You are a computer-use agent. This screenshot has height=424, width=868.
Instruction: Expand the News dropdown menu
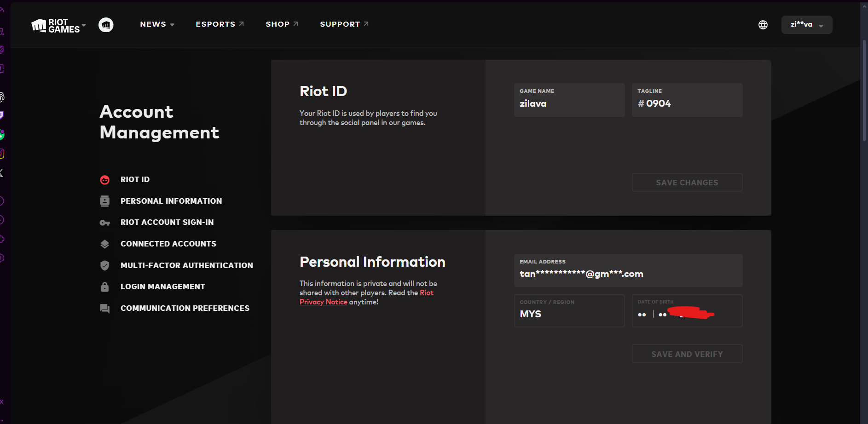tap(157, 24)
